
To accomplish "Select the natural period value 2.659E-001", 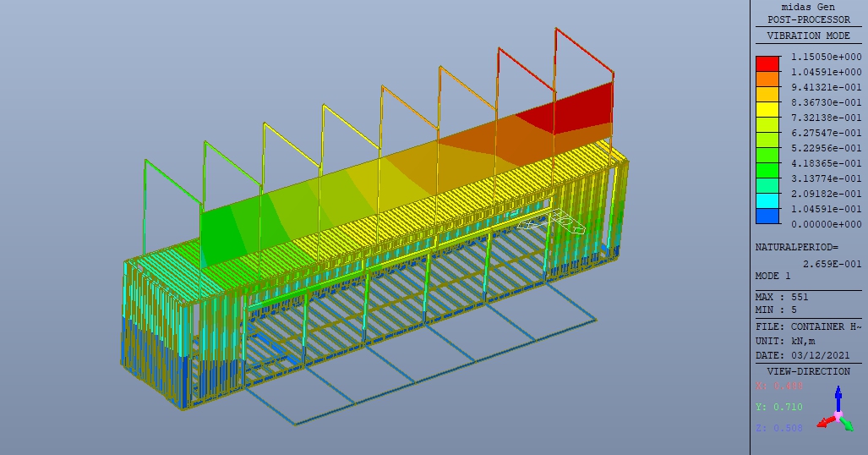I will click(x=832, y=264).
